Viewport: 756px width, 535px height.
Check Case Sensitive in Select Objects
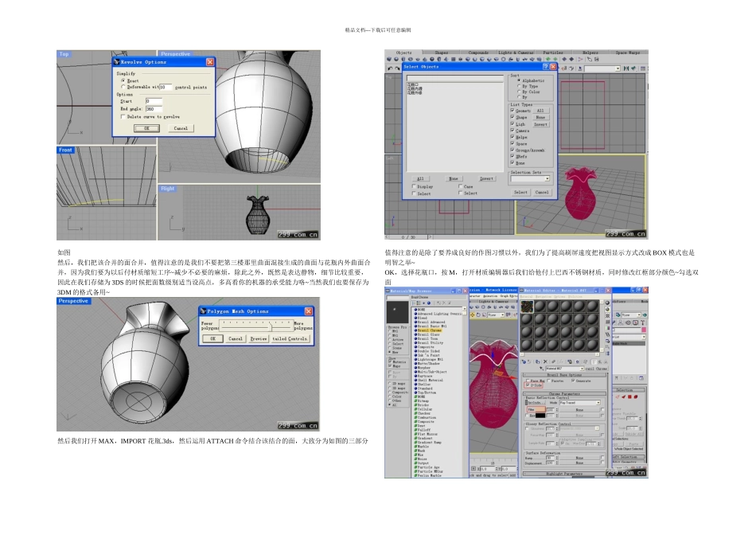pyautogui.click(x=461, y=187)
